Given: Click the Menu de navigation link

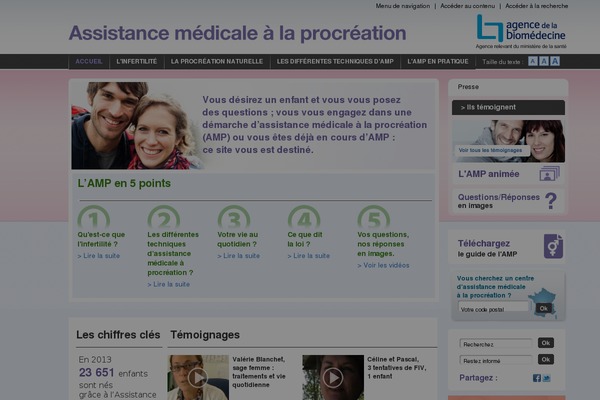Looking at the screenshot, I should [403, 6].
